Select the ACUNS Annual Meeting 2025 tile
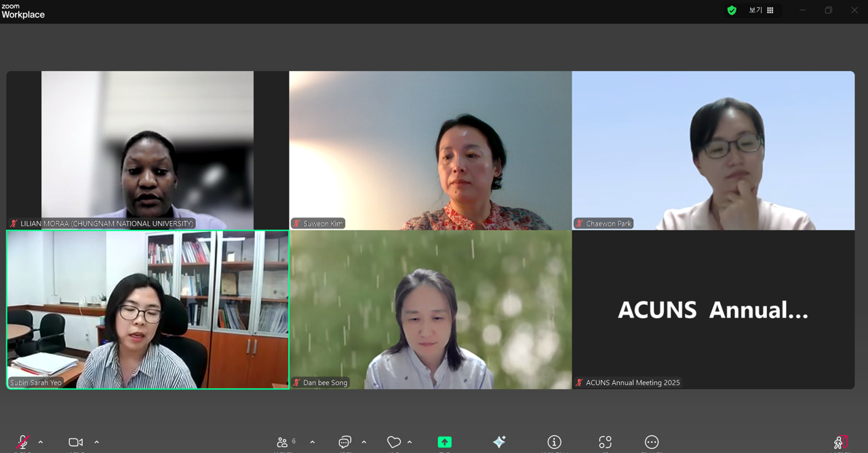868x453 pixels. [713, 309]
